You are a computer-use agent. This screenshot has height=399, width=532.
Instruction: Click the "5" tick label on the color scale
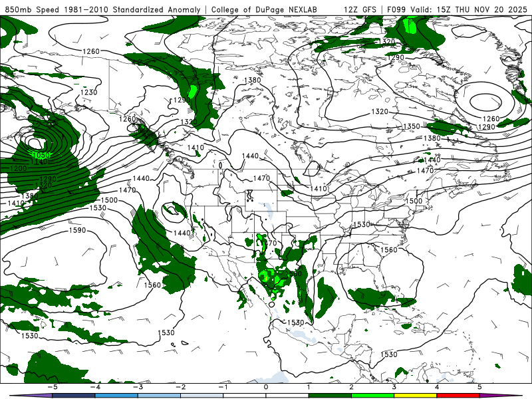(479, 387)
